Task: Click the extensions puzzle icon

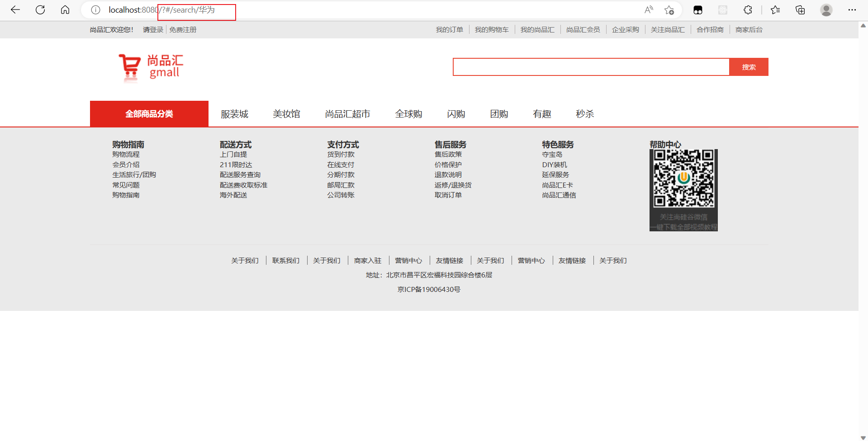Action: click(x=748, y=9)
